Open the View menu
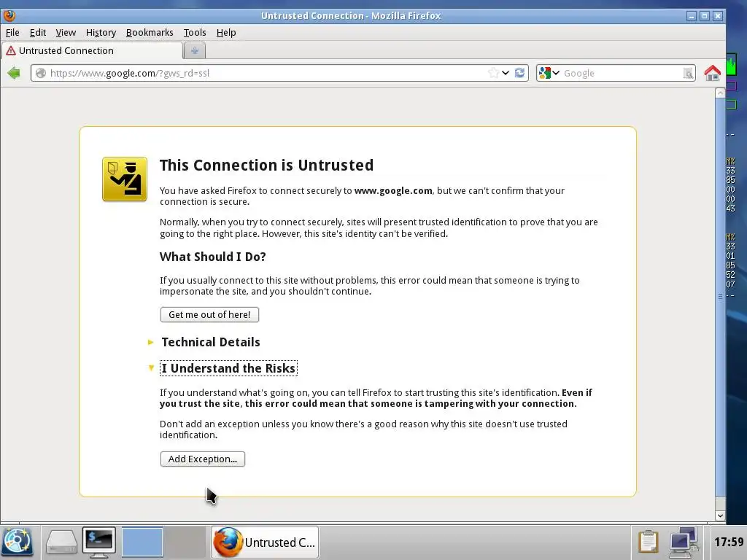The height and width of the screenshot is (560, 747). tap(66, 32)
